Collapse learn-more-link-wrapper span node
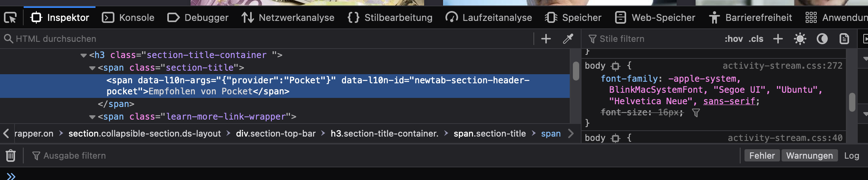868x180 pixels. click(x=92, y=117)
